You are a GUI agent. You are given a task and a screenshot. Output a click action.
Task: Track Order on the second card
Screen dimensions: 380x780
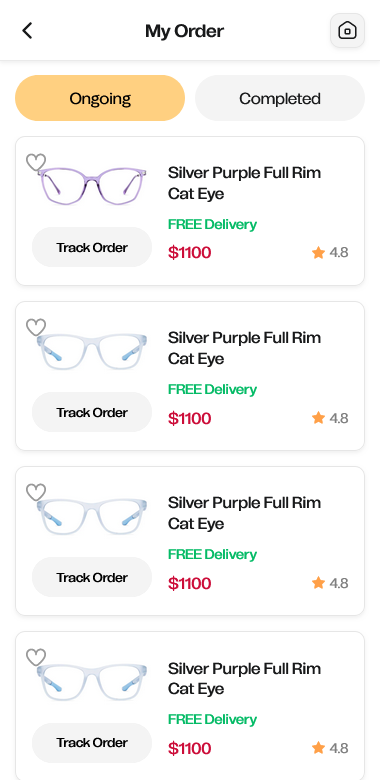tap(92, 412)
